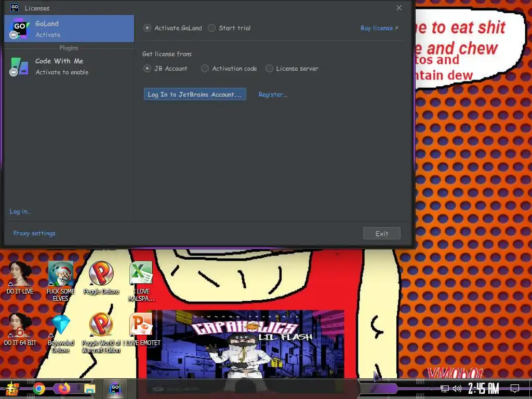Open the Buy license link
Viewport: 532px width, 399px height.
pos(379,28)
